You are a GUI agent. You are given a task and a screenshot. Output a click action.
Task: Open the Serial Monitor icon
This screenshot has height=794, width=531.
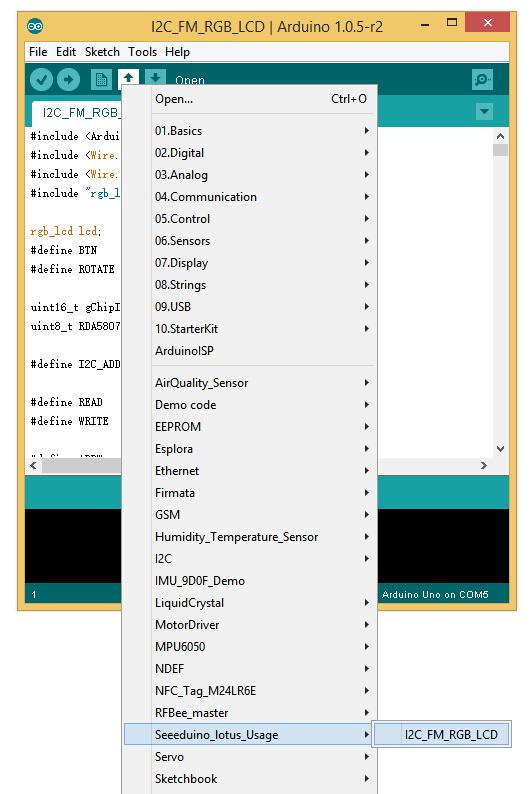482,80
